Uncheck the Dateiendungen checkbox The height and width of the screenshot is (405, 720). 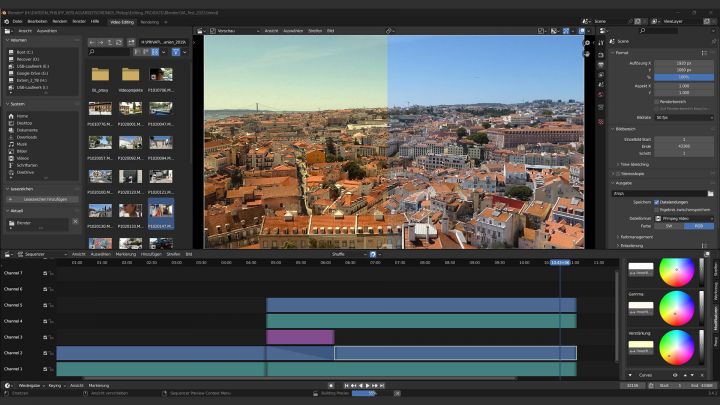tap(657, 202)
